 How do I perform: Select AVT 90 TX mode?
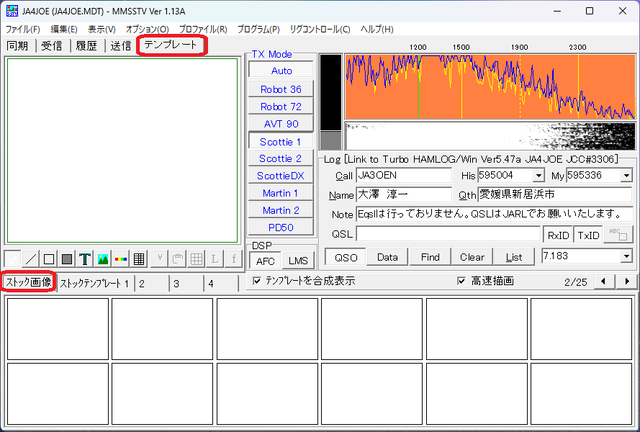(281, 123)
